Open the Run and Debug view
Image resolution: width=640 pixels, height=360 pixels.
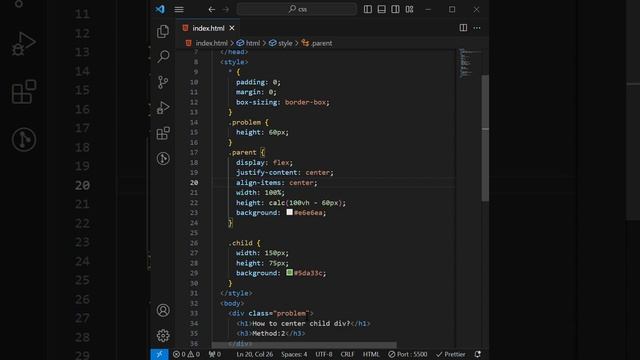point(163,107)
